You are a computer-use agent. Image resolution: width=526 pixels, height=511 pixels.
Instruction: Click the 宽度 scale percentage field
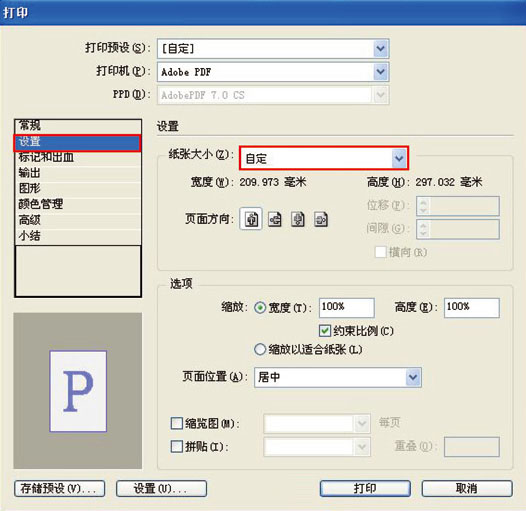[x=346, y=307]
